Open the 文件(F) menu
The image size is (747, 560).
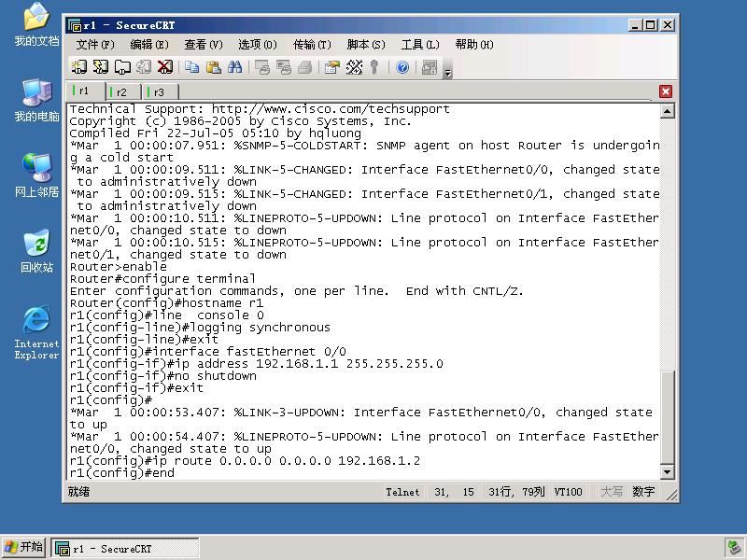pyautogui.click(x=95, y=45)
